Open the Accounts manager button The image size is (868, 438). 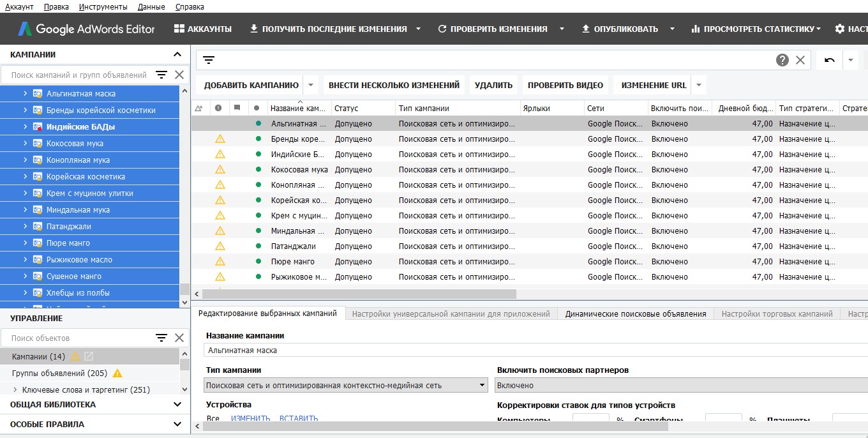coord(202,29)
